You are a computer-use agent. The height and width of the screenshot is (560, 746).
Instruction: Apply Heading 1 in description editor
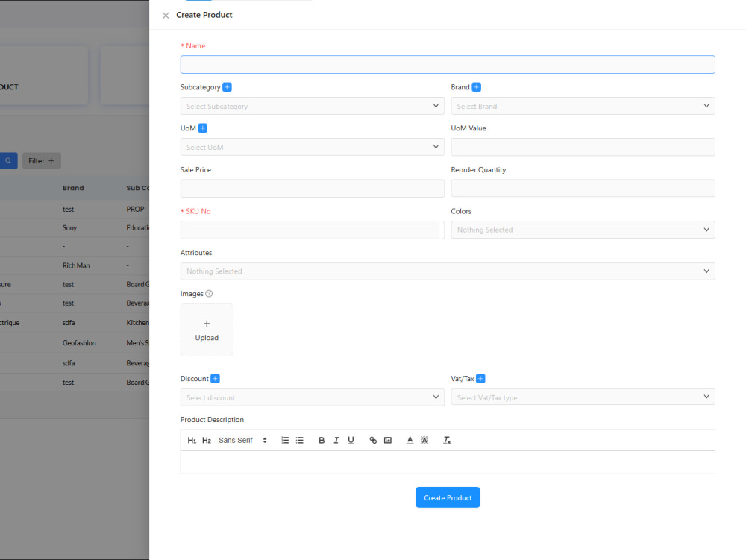click(192, 440)
